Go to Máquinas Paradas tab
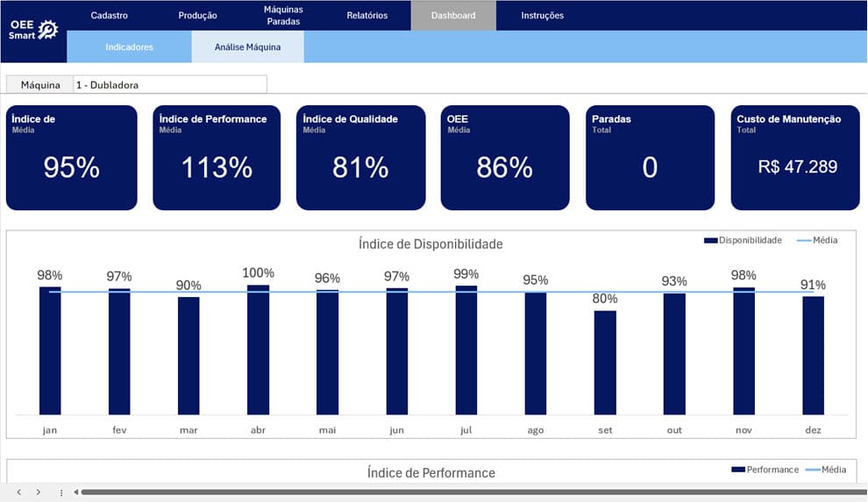Viewport: 868px width, 502px height. point(283,16)
